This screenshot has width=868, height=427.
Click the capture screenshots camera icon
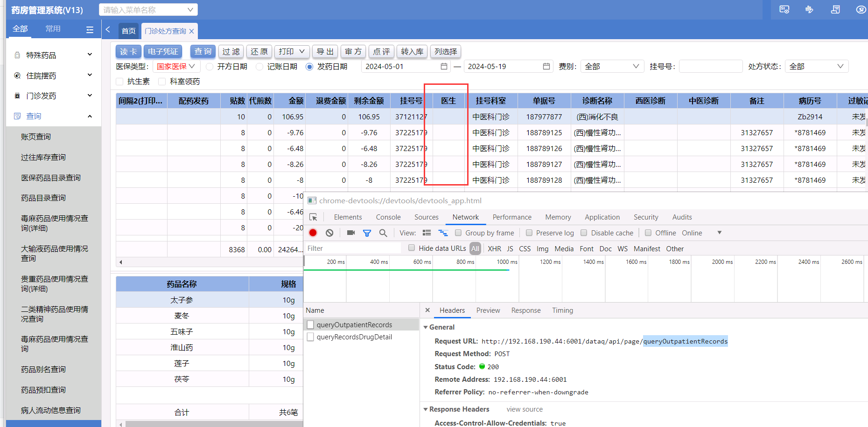pos(351,233)
